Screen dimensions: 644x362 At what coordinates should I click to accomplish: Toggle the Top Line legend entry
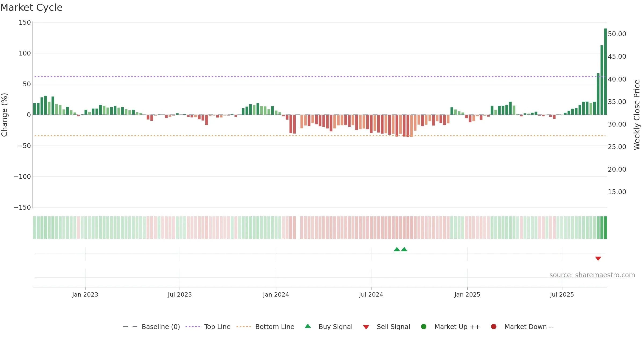click(x=208, y=327)
